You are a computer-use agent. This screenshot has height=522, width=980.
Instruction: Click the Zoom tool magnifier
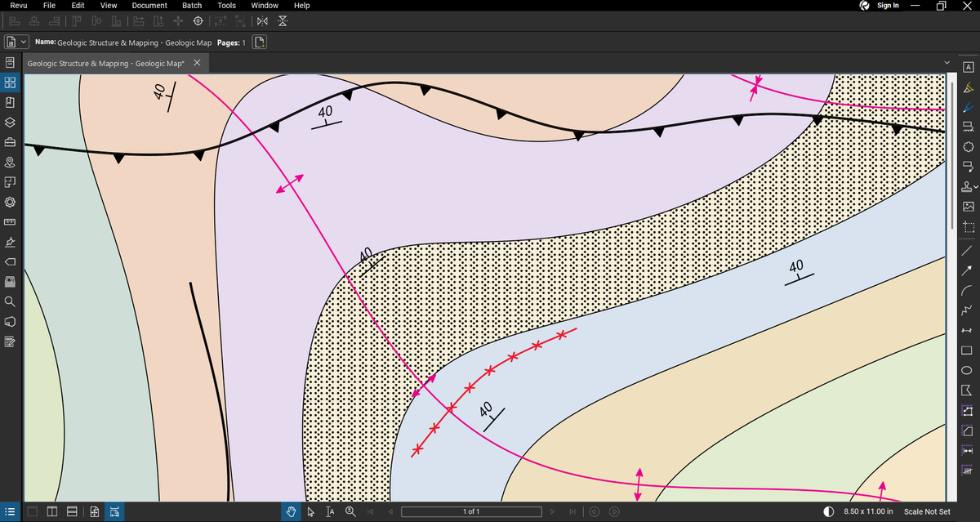click(x=350, y=512)
